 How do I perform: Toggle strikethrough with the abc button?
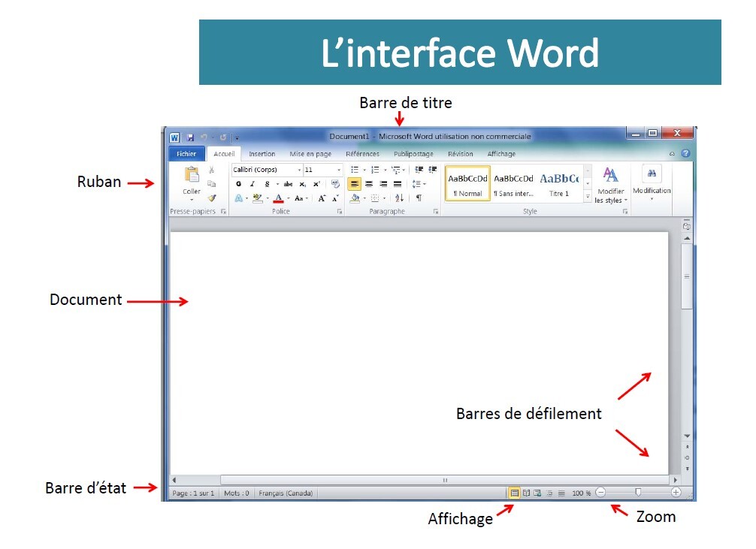(x=289, y=184)
